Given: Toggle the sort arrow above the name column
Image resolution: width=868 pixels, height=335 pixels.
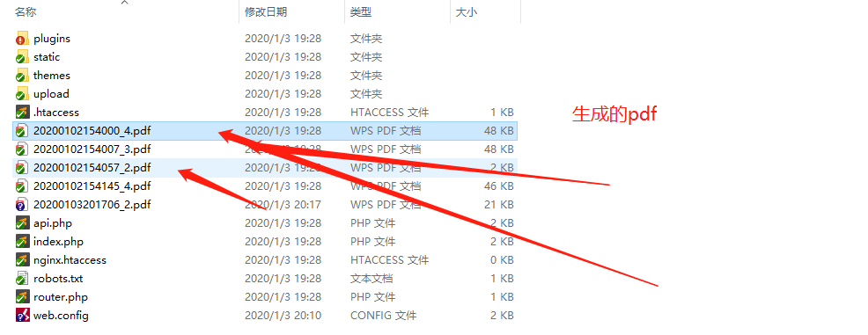Looking at the screenshot, I should pyautogui.click(x=124, y=3).
